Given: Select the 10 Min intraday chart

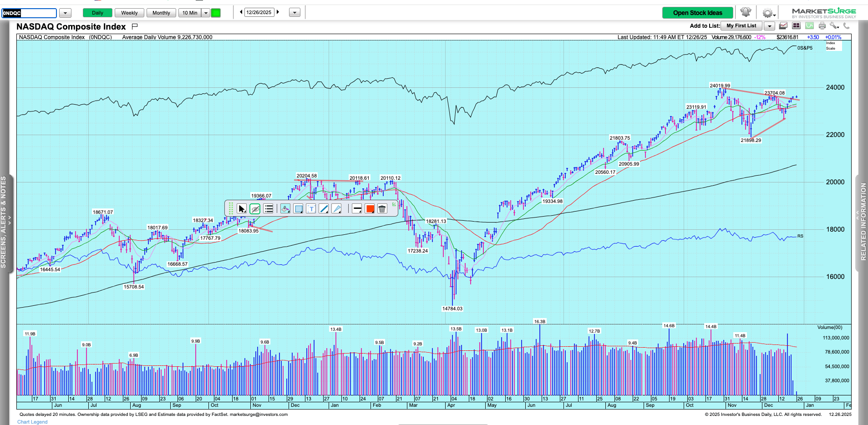Looking at the screenshot, I should point(190,13).
